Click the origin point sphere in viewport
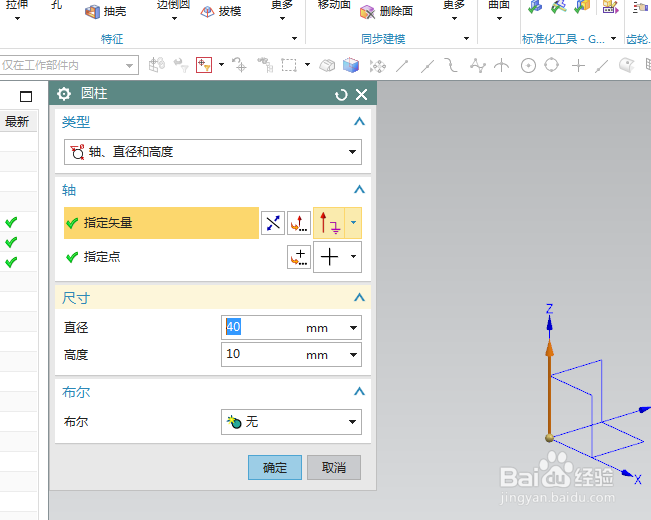This screenshot has height=520, width=651. coord(549,438)
